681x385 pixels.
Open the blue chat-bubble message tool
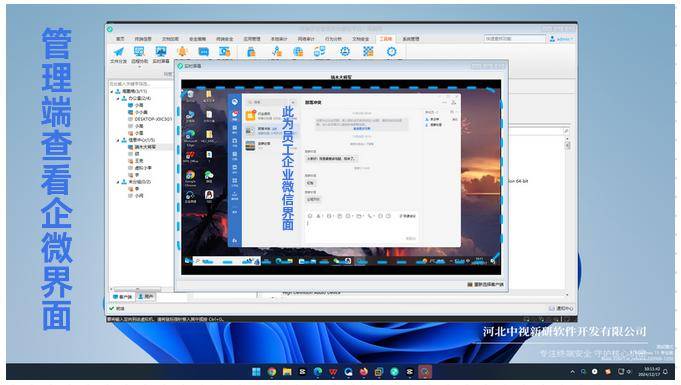click(203, 52)
